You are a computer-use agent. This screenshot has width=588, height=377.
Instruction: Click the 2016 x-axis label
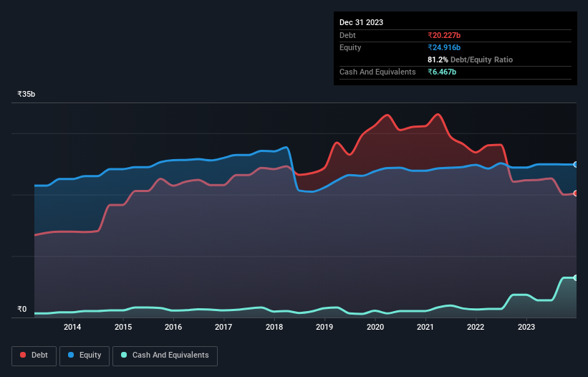click(173, 327)
